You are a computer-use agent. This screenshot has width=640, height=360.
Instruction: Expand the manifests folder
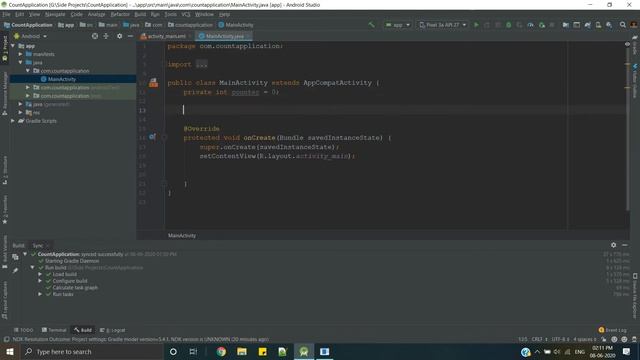pyautogui.click(x=21, y=54)
